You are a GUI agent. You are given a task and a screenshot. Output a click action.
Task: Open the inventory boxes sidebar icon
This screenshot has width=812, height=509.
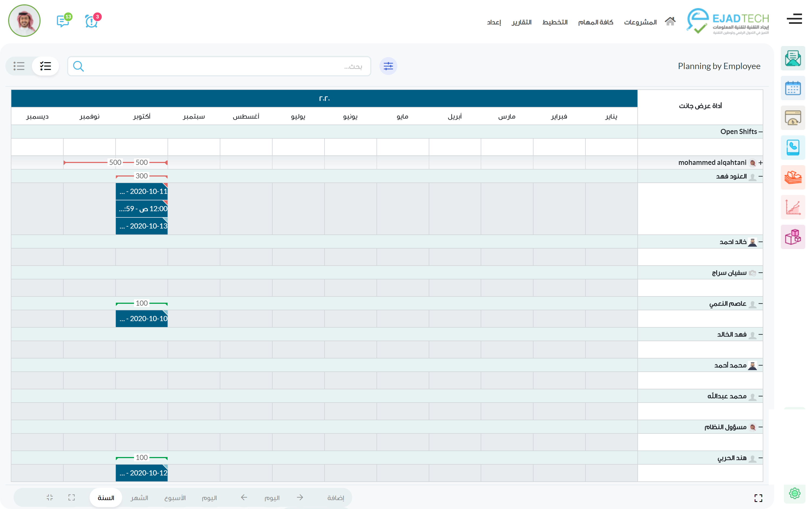click(793, 237)
